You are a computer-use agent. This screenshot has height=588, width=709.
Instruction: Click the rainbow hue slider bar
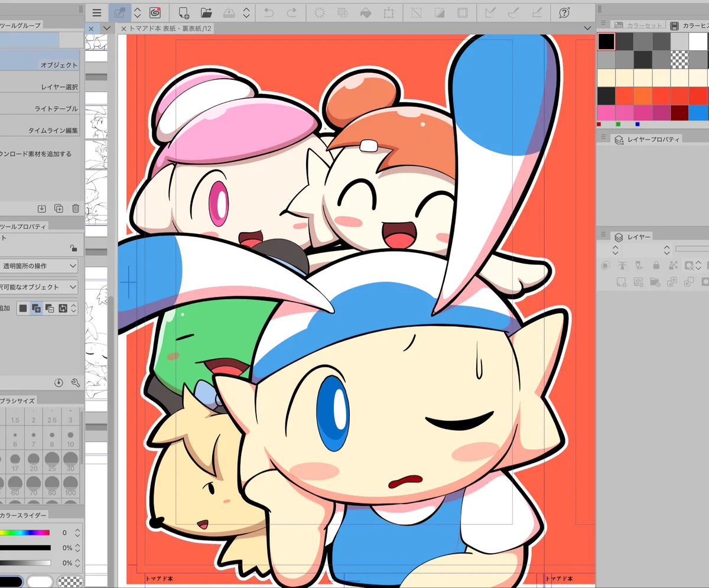point(25,532)
